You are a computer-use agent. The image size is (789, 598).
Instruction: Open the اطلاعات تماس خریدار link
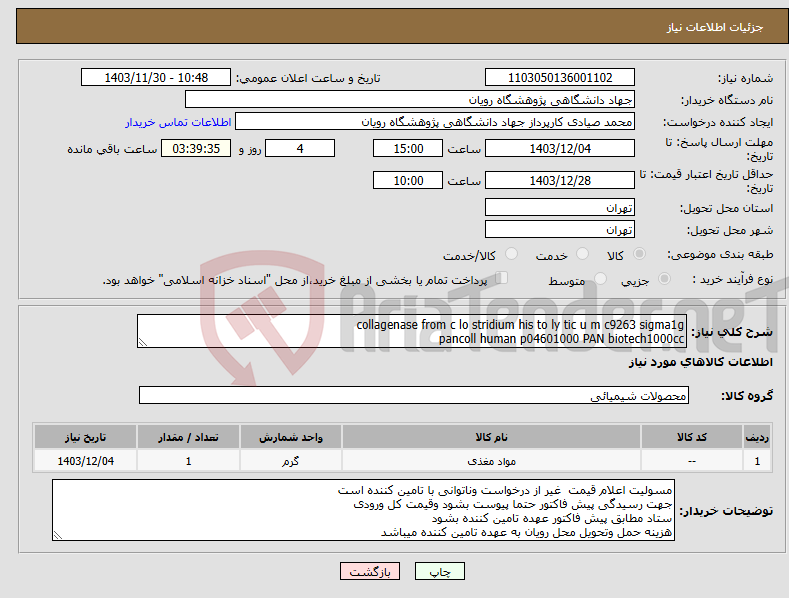178,122
